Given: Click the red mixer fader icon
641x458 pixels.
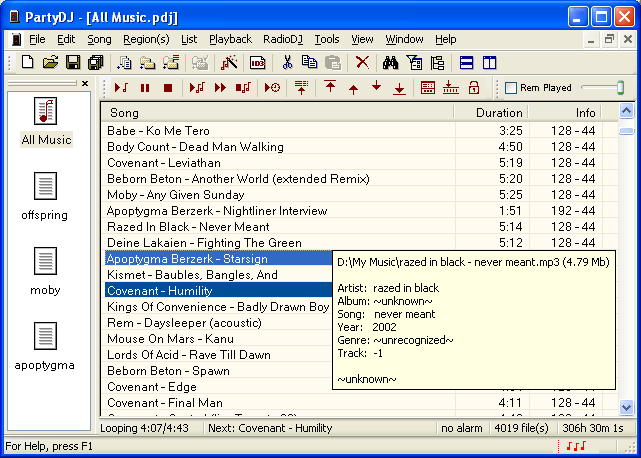Looking at the screenshot, I should tap(450, 88).
